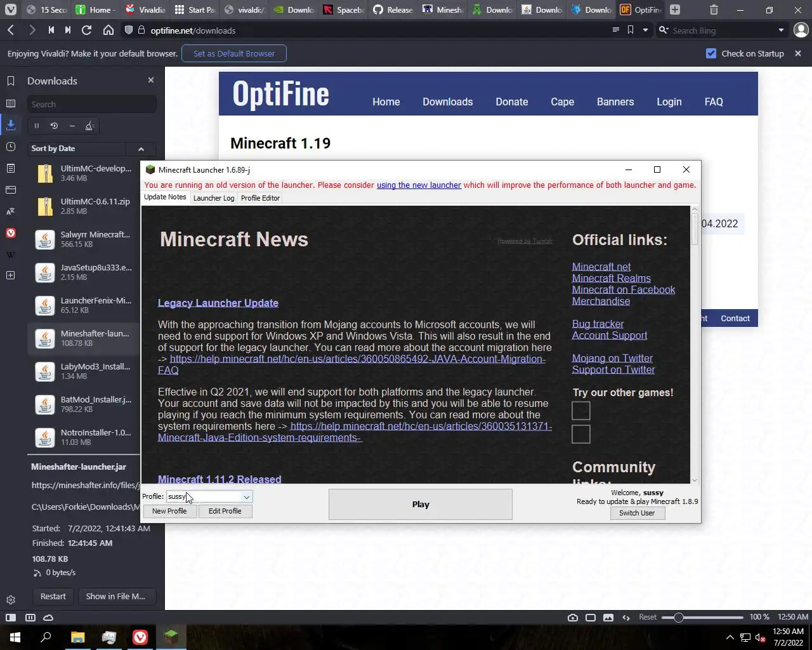Expand the address bar bookmark dropdown arrow
This screenshot has height=650, width=812.
click(x=645, y=30)
